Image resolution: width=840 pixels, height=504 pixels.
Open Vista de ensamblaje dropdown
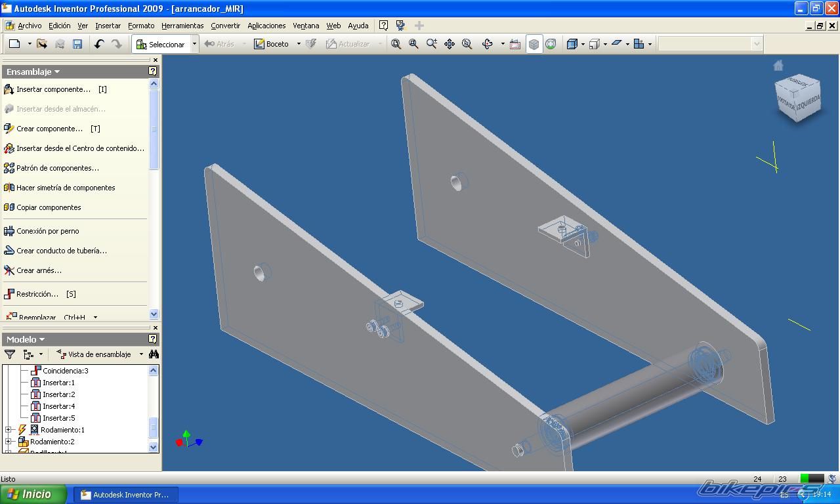[x=141, y=354]
